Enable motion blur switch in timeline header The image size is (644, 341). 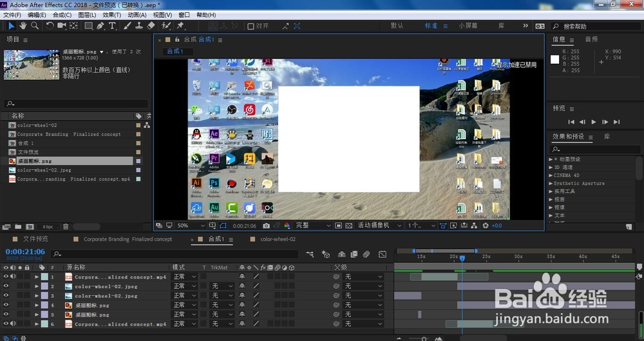coord(366,255)
